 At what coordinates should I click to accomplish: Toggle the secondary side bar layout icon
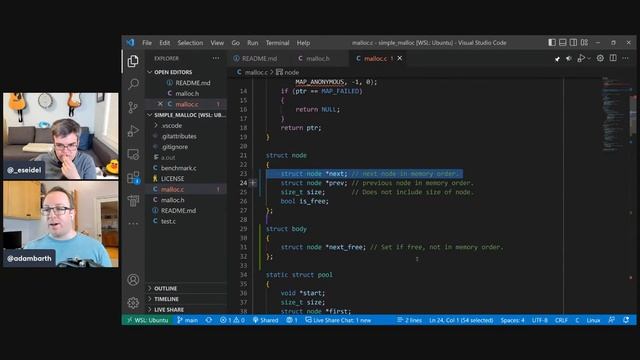[573, 42]
